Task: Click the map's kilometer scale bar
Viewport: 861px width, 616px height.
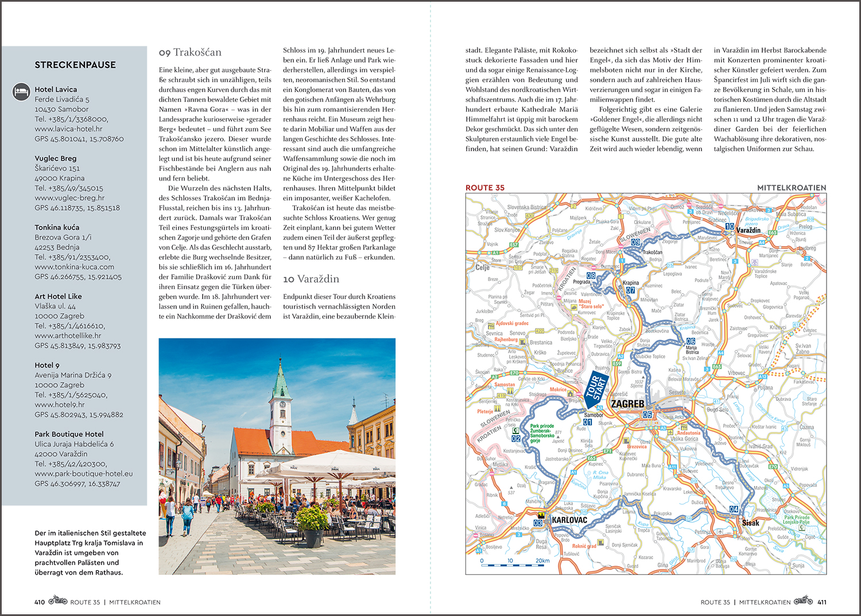Action: pos(515,566)
